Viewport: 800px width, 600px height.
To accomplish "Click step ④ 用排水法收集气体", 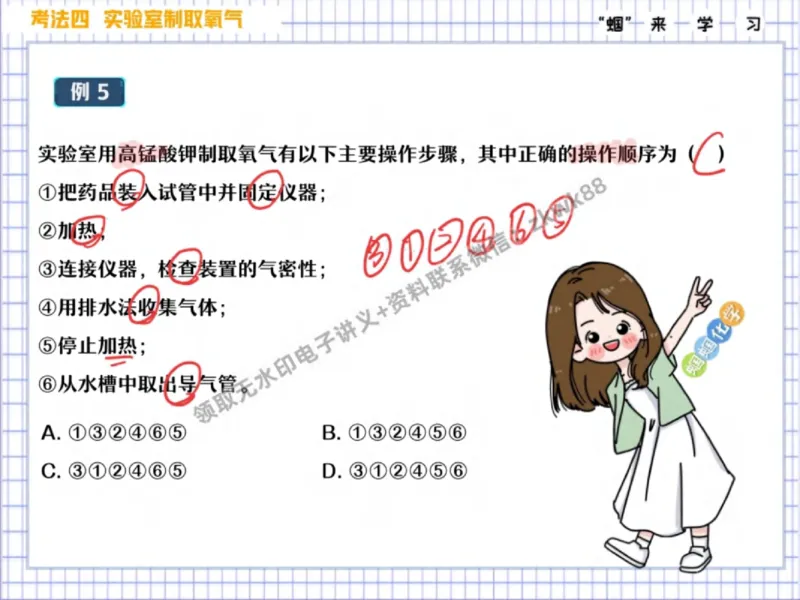I will tap(132, 307).
